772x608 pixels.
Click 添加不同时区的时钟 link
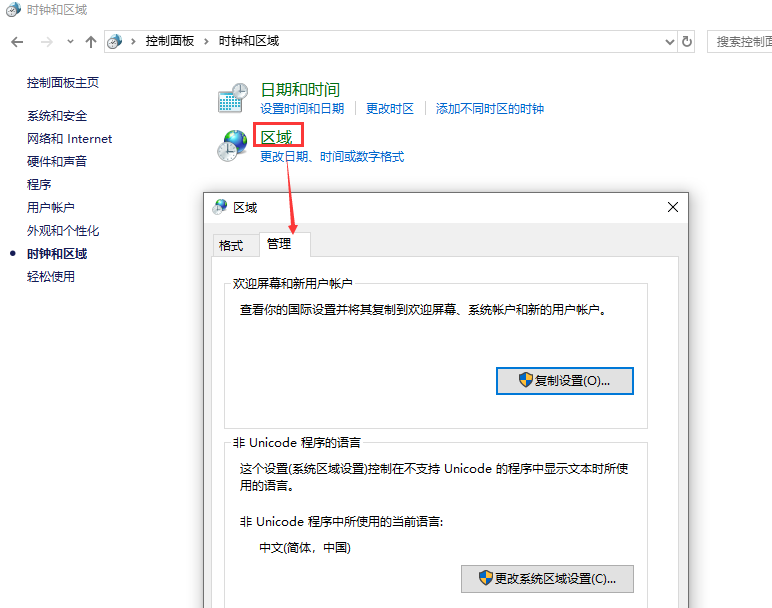click(490, 108)
